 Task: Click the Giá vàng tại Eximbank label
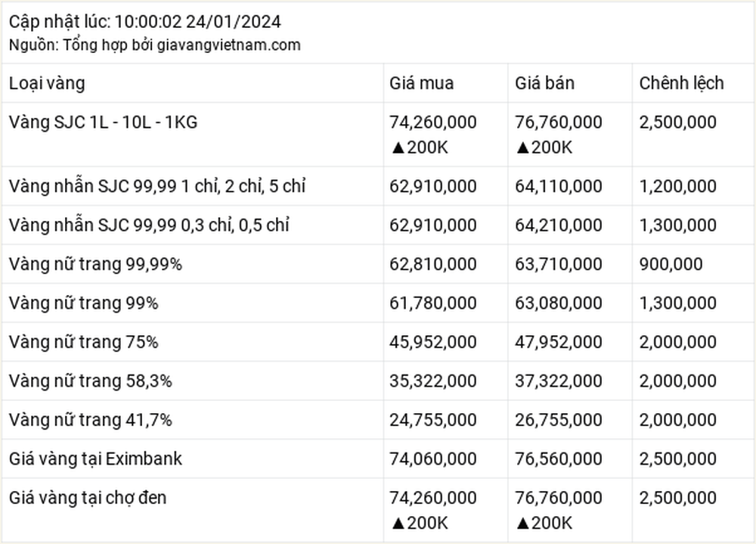(95, 459)
